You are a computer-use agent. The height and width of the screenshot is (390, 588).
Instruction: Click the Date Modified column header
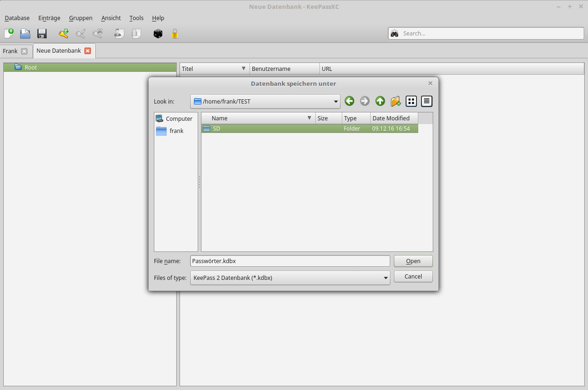pyautogui.click(x=394, y=118)
